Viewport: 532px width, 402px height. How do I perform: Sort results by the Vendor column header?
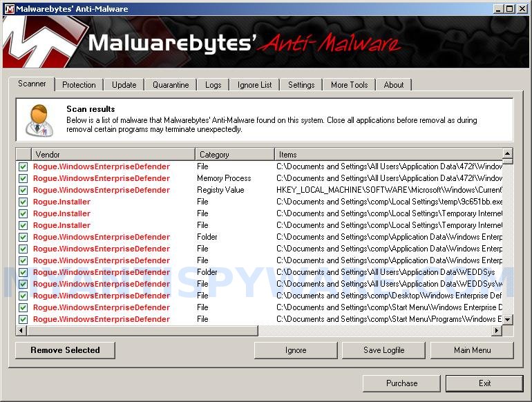click(113, 155)
